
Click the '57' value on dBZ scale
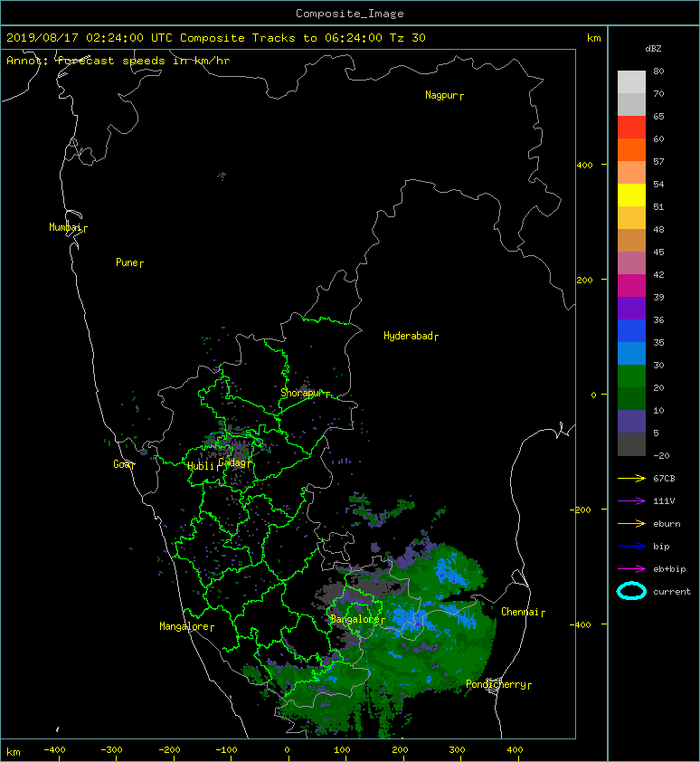[658, 161]
